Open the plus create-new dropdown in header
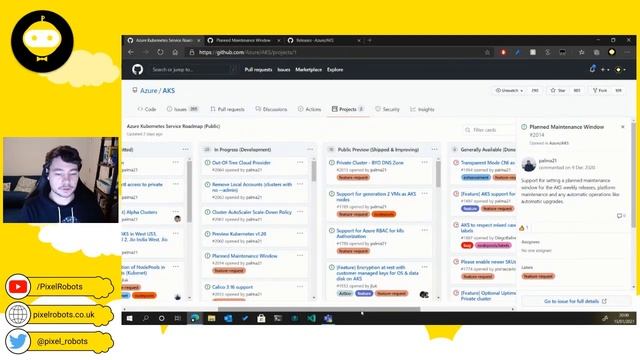This screenshot has height=360, width=640. point(605,70)
